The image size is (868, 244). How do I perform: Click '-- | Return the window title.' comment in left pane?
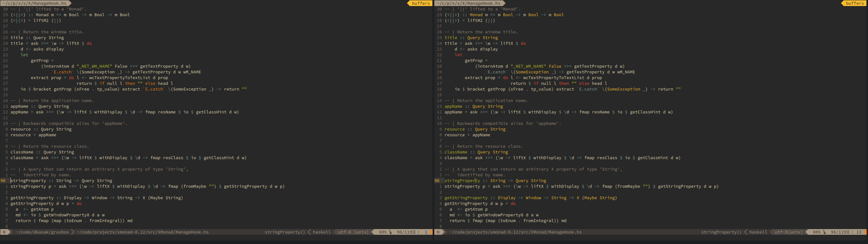tap(47, 32)
